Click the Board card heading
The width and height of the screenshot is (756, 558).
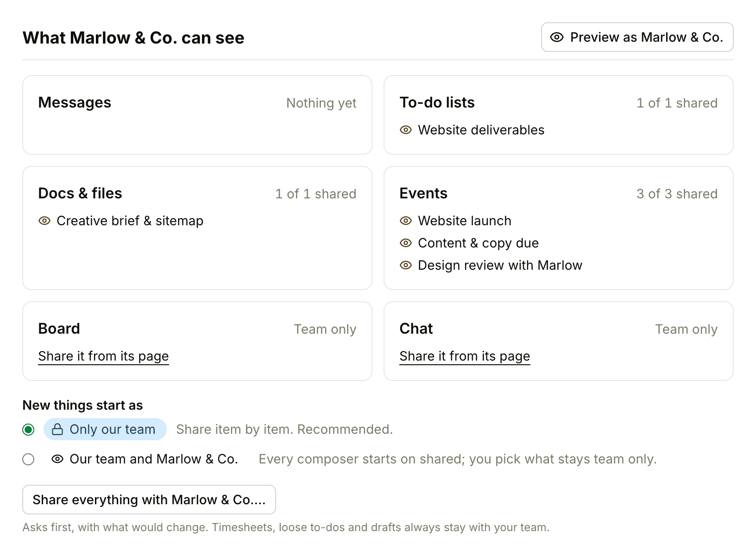59,329
